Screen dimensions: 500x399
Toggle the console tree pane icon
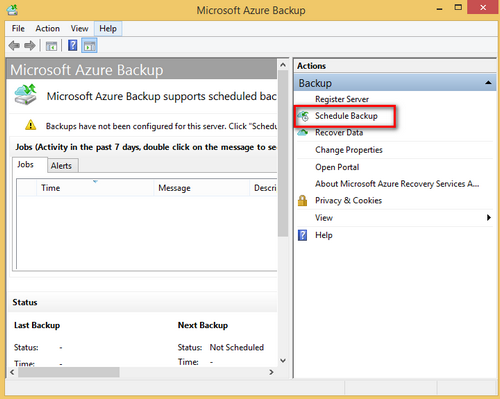point(51,46)
